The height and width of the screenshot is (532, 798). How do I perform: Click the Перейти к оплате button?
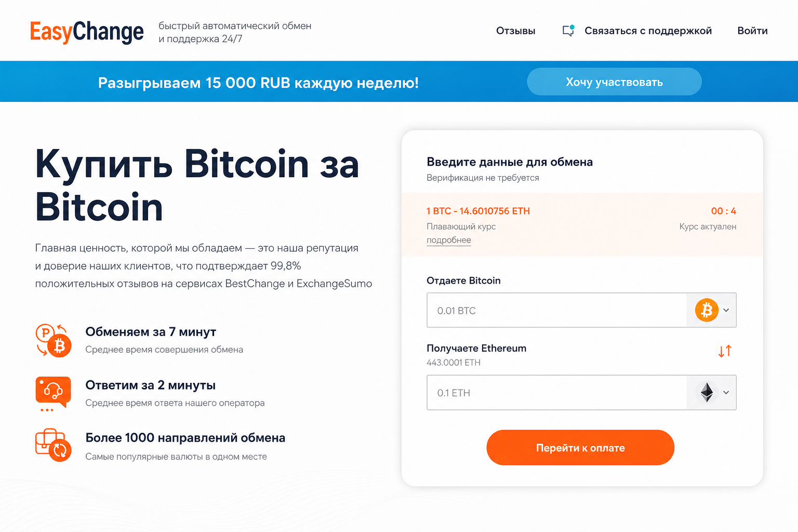tap(580, 447)
